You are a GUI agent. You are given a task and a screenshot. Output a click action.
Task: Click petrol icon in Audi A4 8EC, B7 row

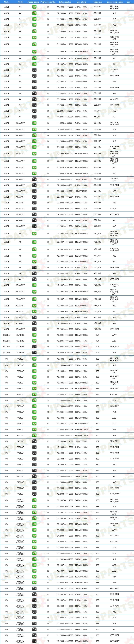(x=34, y=25)
